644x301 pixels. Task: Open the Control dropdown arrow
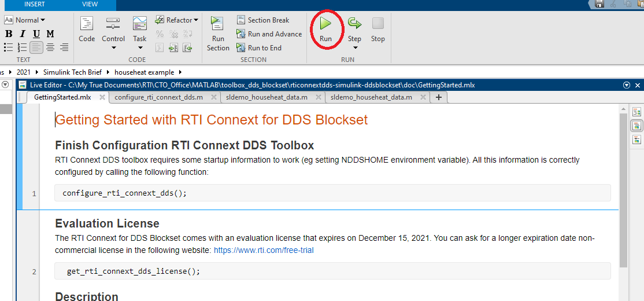[113, 47]
